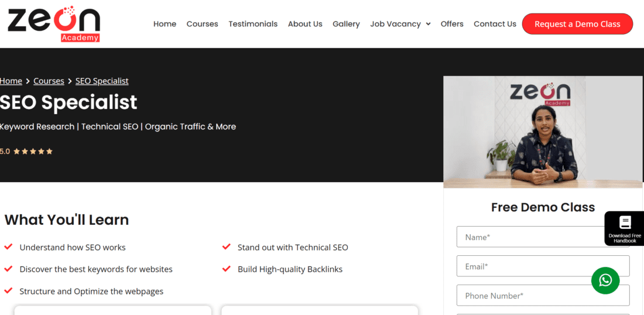Screen dimensions: 644x315
Task: Open WhatsApp chat floating button
Action: (605, 280)
